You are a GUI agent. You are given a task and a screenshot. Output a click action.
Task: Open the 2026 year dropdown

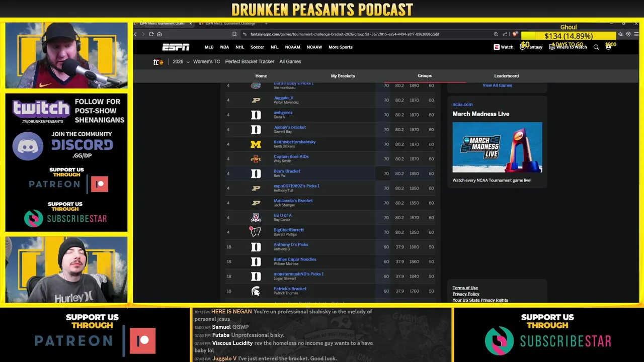point(181,62)
